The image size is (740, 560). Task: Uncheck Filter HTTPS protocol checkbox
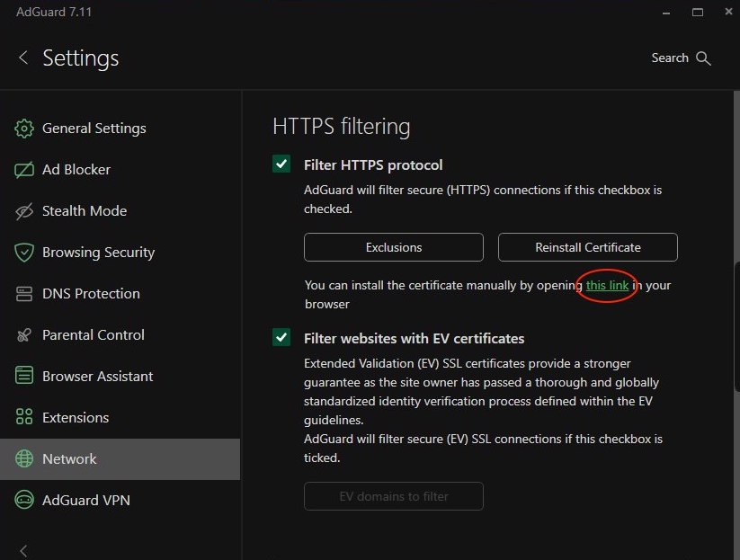281,164
